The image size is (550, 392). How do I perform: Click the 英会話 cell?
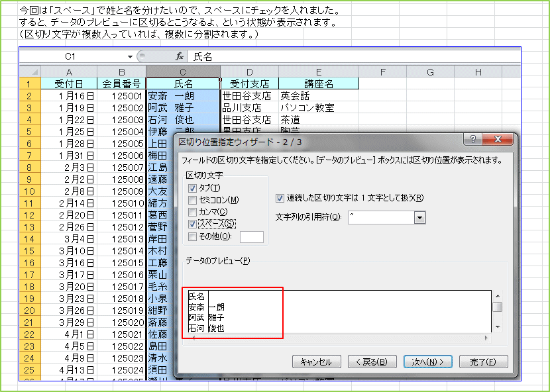click(x=319, y=96)
